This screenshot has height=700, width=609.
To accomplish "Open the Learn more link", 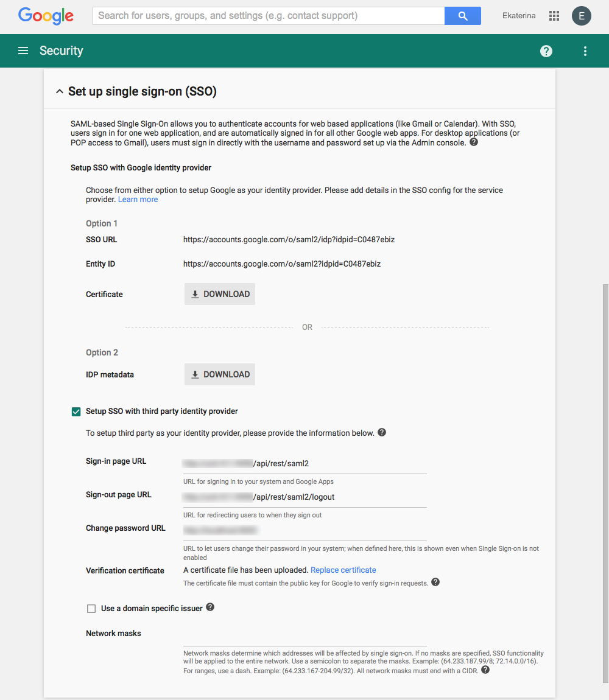I will [x=138, y=199].
